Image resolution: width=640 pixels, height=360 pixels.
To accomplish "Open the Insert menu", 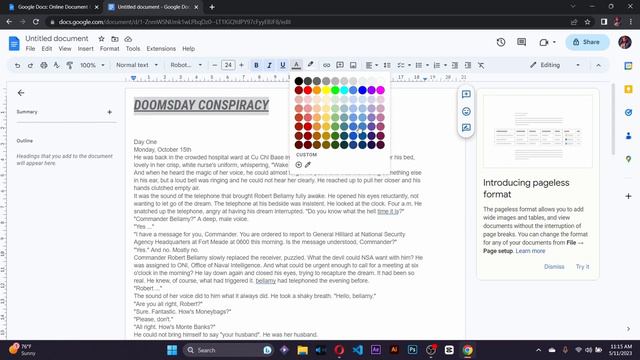I will pos(86,49).
